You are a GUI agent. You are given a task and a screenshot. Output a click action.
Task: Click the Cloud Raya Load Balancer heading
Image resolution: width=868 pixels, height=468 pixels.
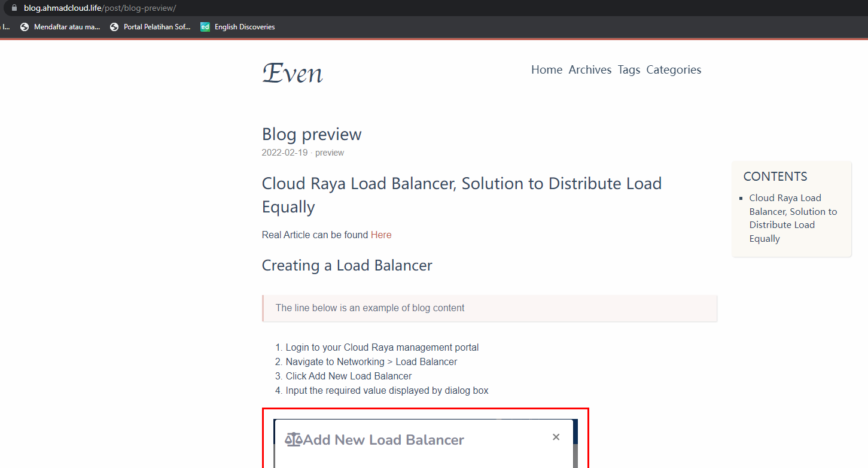462,195
